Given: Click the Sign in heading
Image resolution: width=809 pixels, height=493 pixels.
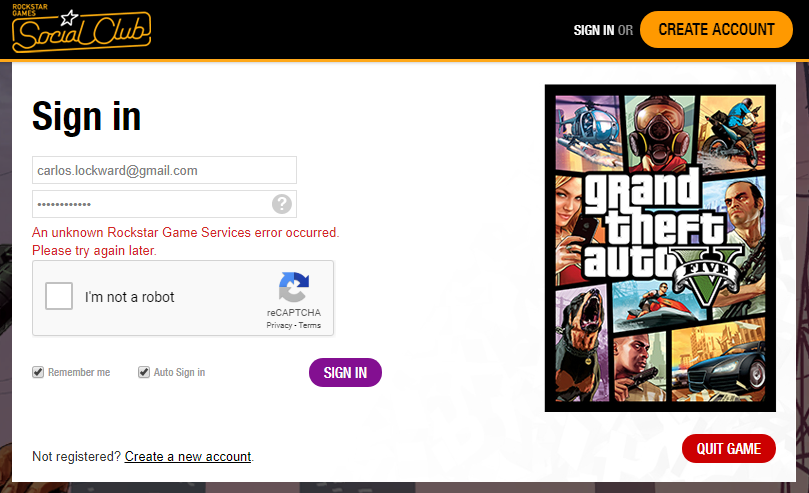Looking at the screenshot, I should pos(86,116).
